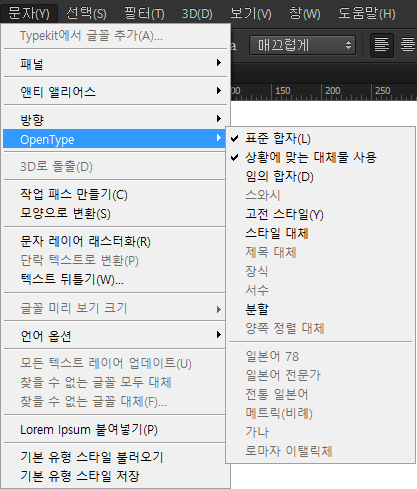Select 일본어 전문가 option

click(320, 375)
